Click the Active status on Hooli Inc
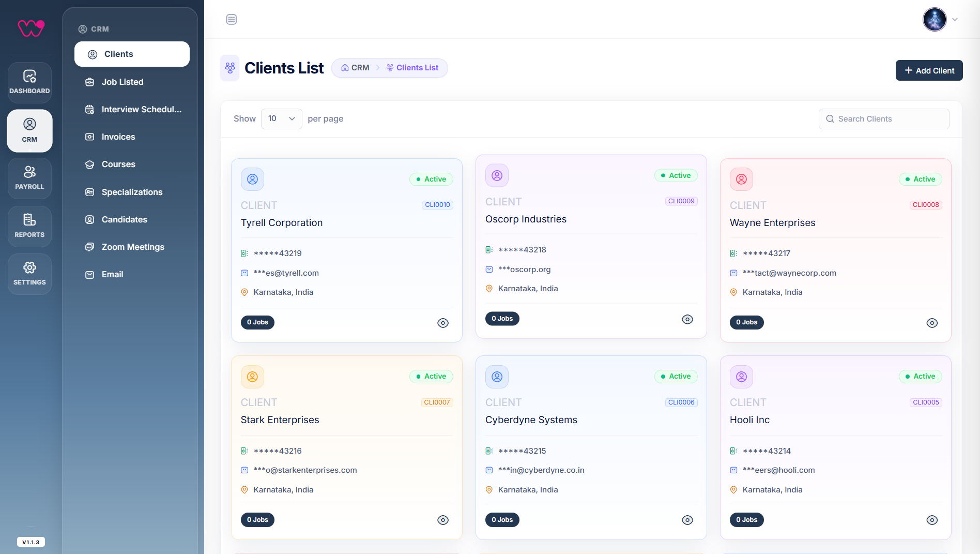980x554 pixels. click(920, 377)
